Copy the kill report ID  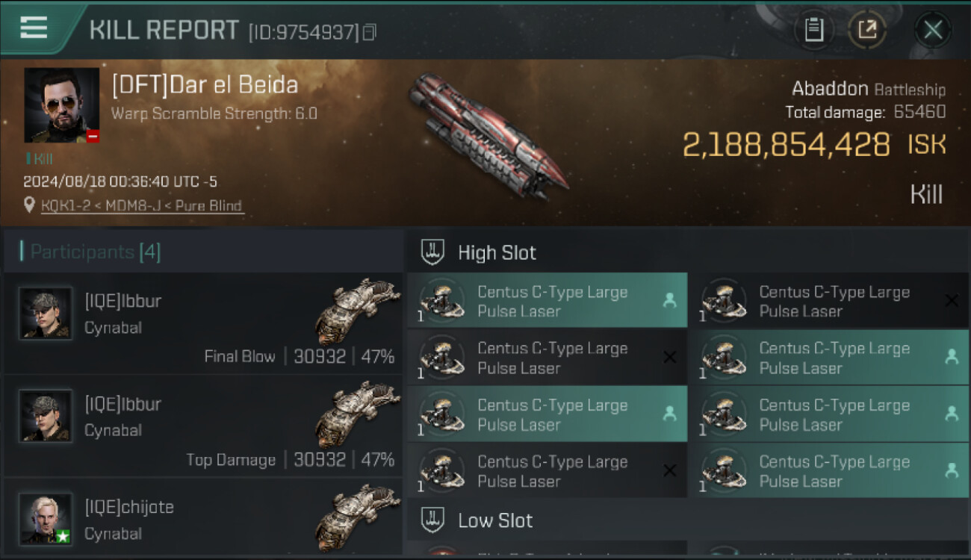pos(369,32)
